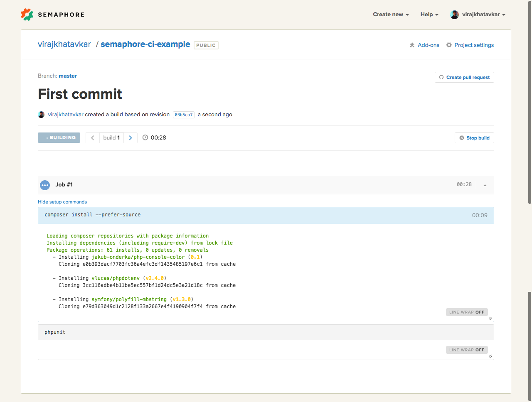Image resolution: width=532 pixels, height=402 pixels.
Task: Click the Job #1 running status icon
Action: point(45,185)
